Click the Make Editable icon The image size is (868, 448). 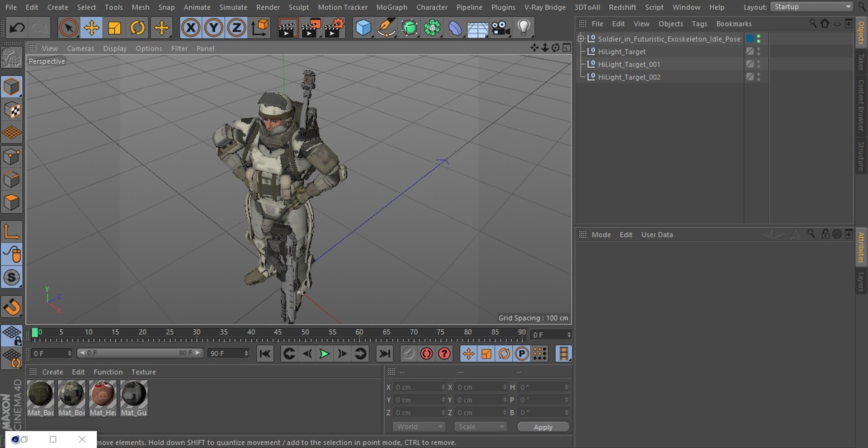tap(11, 58)
